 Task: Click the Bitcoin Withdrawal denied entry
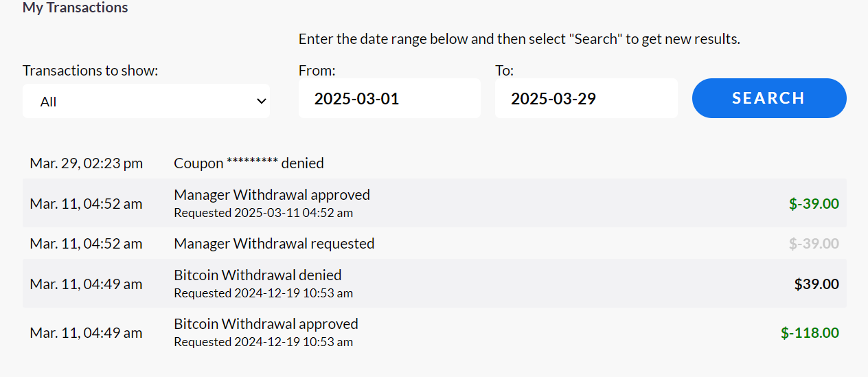tap(258, 275)
